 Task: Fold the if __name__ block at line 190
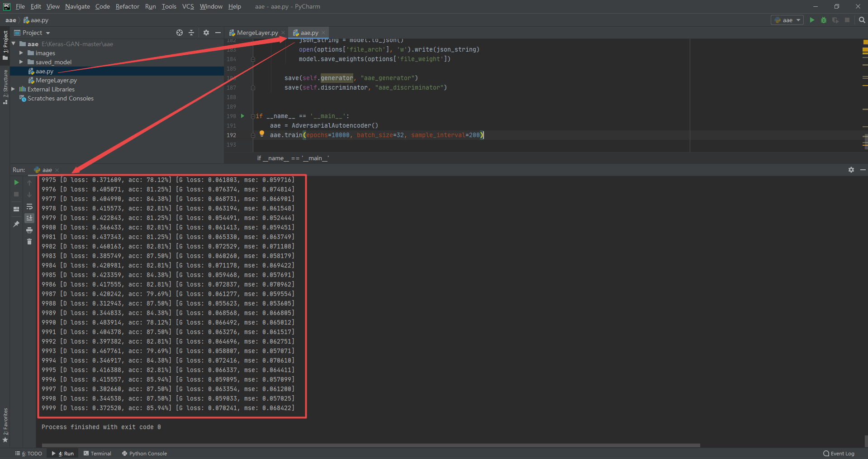253,116
